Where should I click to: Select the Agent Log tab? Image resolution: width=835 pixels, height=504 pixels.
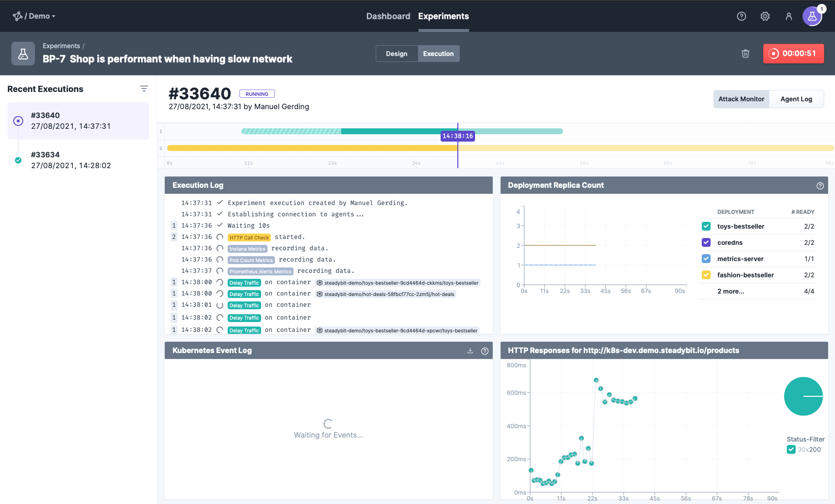point(796,99)
